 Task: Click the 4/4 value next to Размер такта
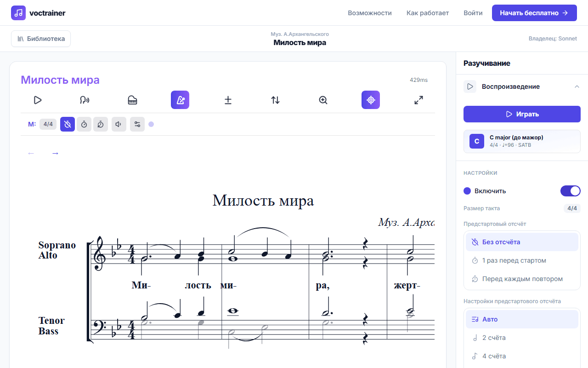pos(572,208)
